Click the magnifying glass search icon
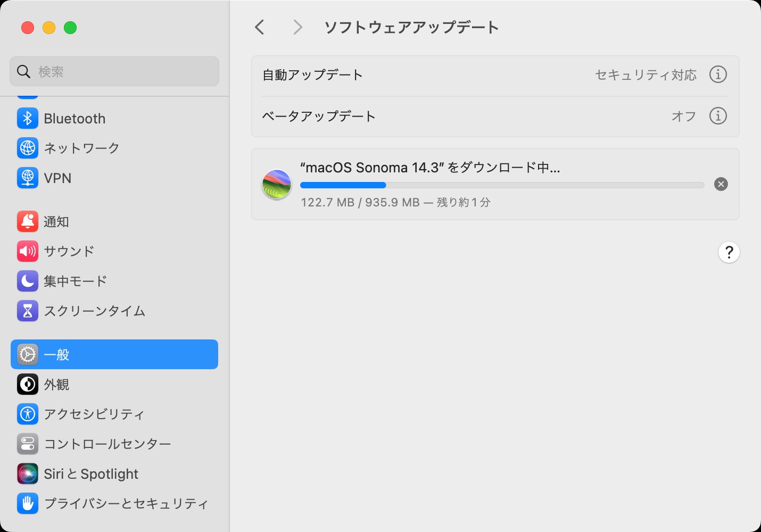Image resolution: width=761 pixels, height=532 pixels. pos(24,71)
